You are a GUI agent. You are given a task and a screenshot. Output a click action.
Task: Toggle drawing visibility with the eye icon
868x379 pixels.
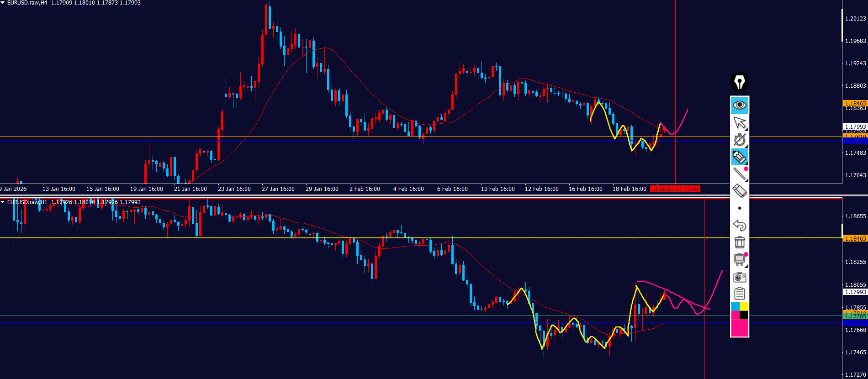click(x=739, y=105)
